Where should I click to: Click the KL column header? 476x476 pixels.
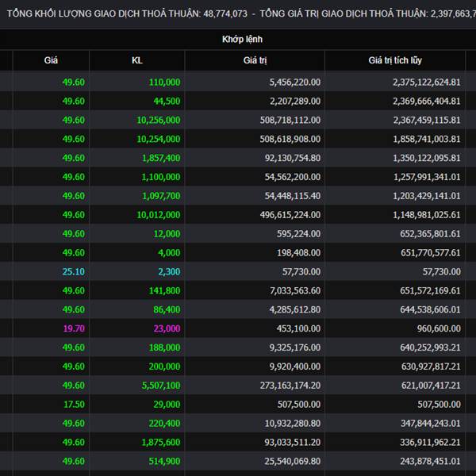point(137,60)
